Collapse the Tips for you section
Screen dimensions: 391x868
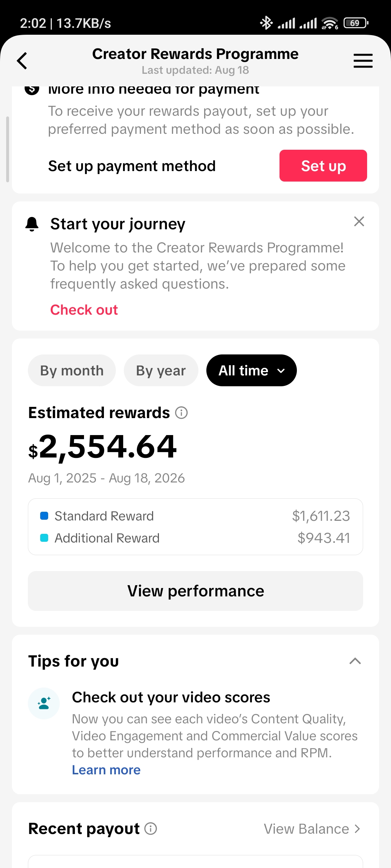tap(355, 661)
